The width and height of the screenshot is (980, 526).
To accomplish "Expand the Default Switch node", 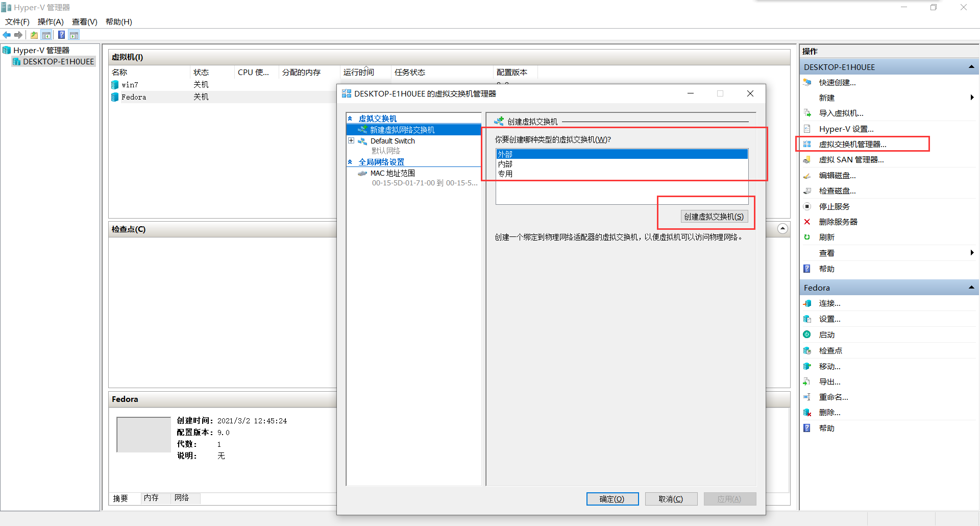I will (x=351, y=140).
